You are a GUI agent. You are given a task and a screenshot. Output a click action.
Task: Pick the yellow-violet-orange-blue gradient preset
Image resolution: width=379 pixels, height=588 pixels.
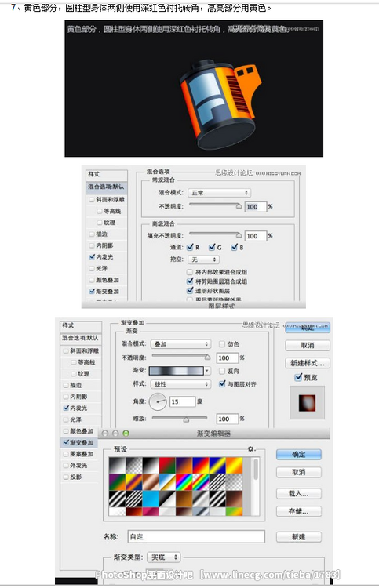click(133, 482)
